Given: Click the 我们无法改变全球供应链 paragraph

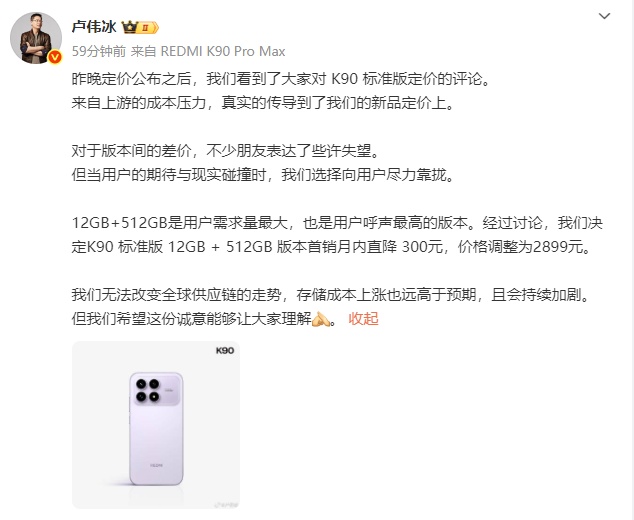Looking at the screenshot, I should [332, 307].
